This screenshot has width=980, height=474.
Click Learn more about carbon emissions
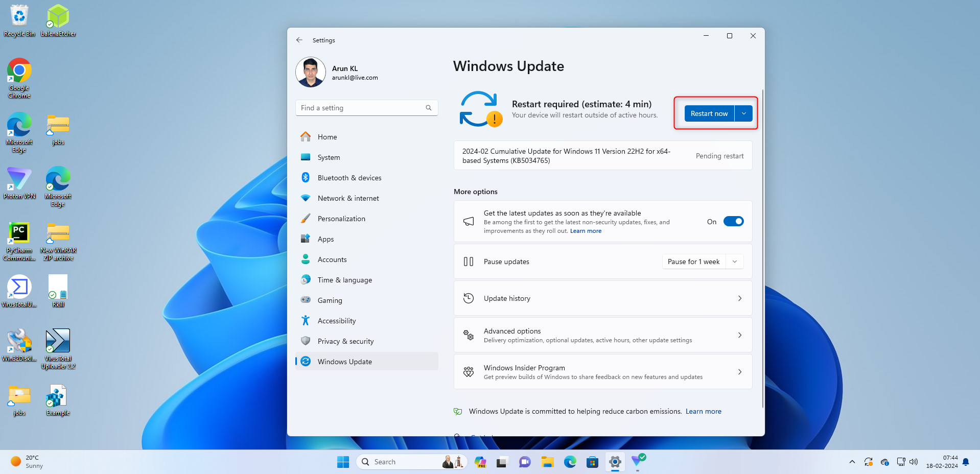(x=703, y=411)
